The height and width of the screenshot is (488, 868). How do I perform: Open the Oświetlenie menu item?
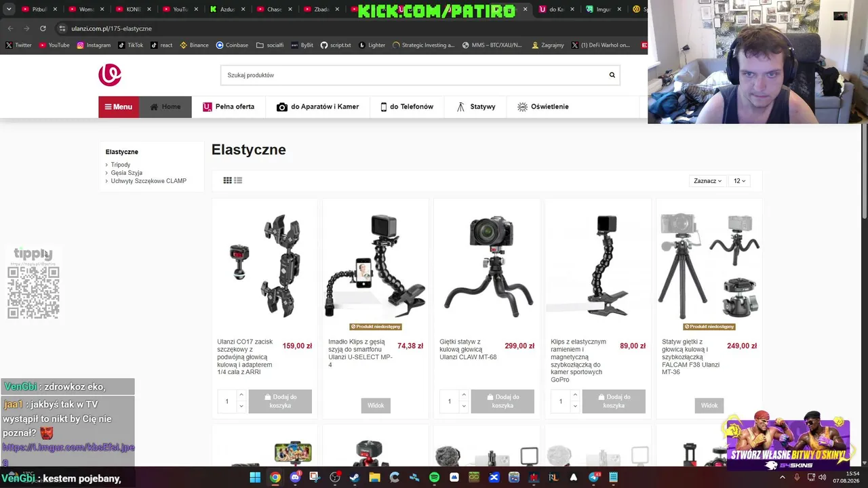point(542,106)
